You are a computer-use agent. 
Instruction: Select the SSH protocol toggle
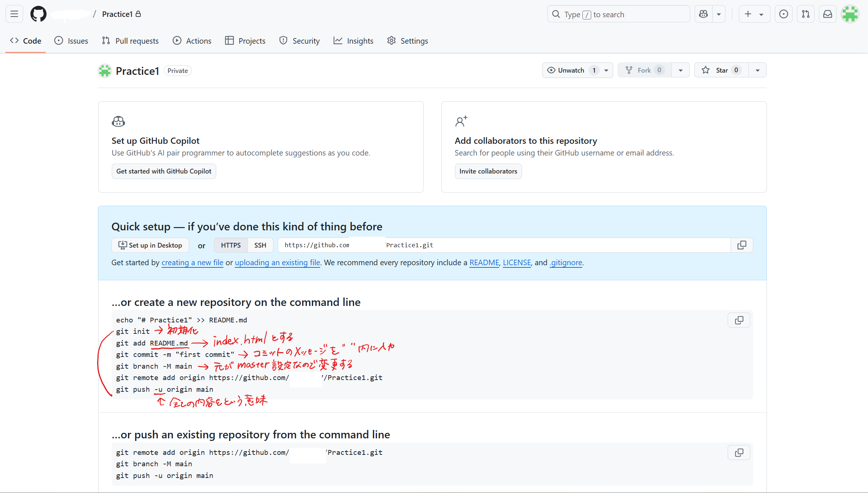click(260, 245)
